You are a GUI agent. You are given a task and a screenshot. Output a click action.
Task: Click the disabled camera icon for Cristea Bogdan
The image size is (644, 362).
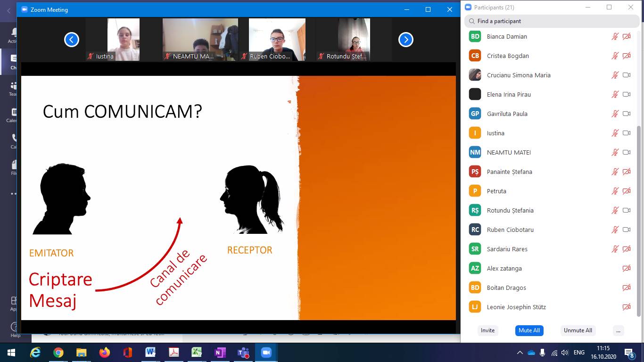(x=627, y=56)
